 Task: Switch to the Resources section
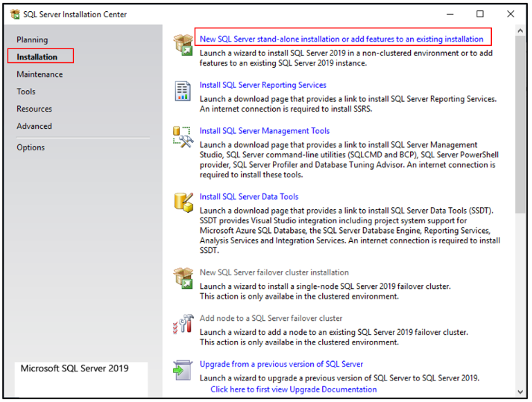pyautogui.click(x=34, y=109)
